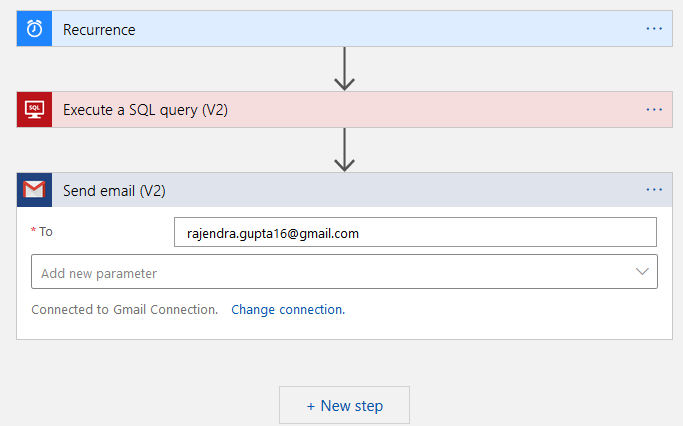
Task: Click the arrow between Recurrence and SQL query
Action: (x=344, y=69)
